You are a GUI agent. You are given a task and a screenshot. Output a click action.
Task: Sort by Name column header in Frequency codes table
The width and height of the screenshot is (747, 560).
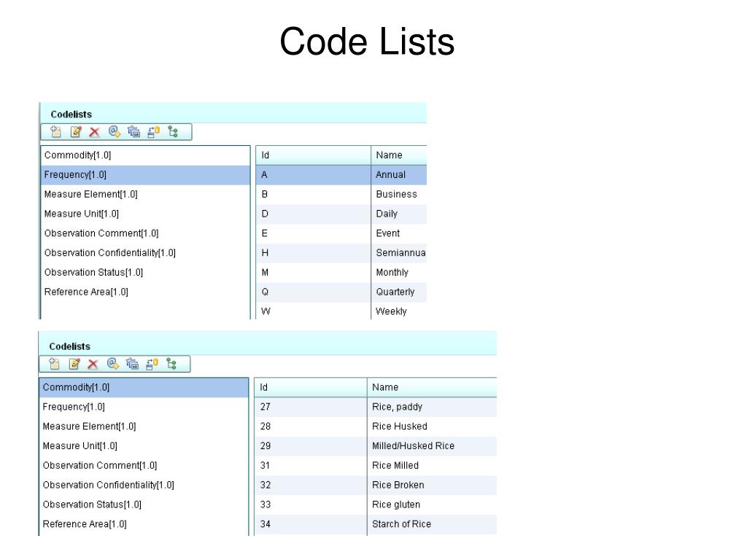pos(399,155)
